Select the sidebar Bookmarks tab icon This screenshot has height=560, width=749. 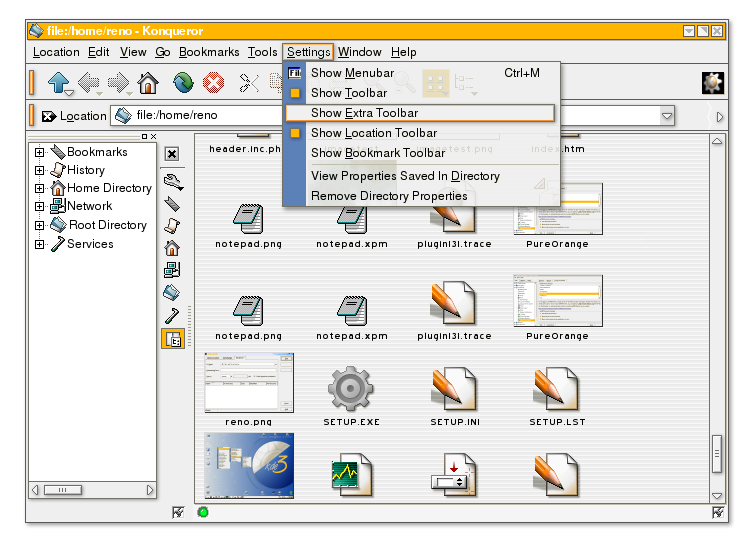click(172, 204)
